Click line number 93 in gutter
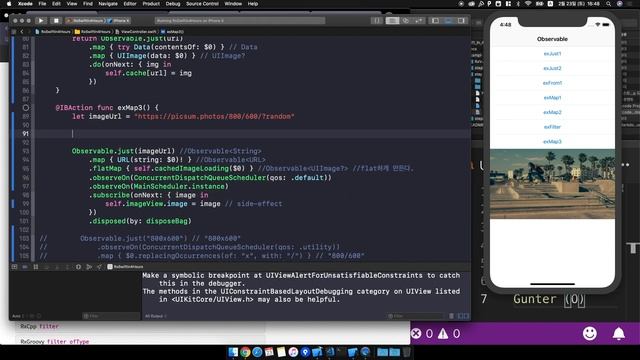The image size is (640, 360). point(25,151)
